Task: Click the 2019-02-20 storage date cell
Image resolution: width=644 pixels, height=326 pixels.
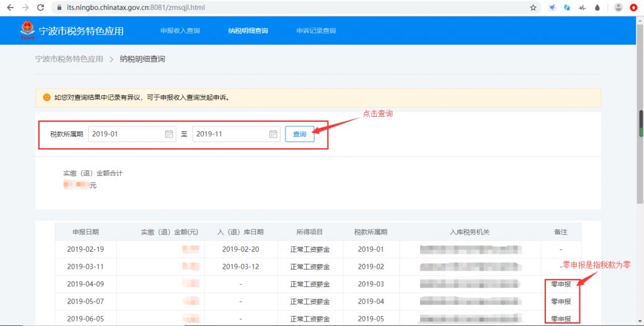Action: 241,249
